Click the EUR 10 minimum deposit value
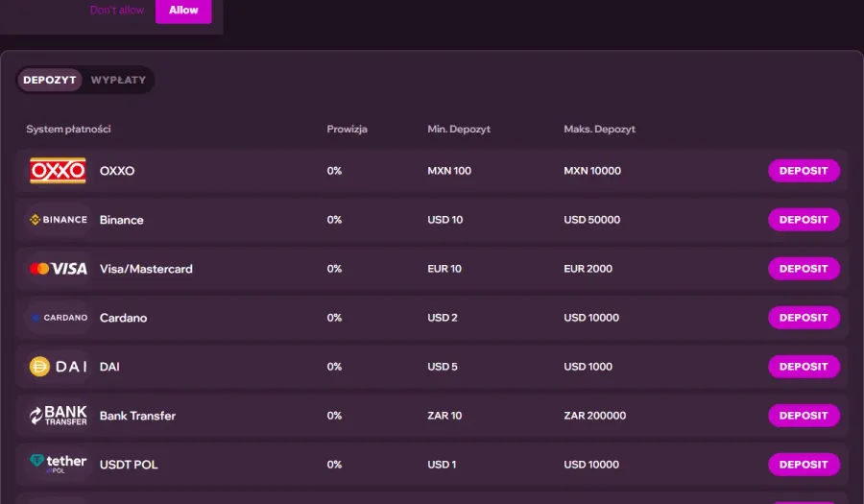The width and height of the screenshot is (864, 504). (444, 269)
